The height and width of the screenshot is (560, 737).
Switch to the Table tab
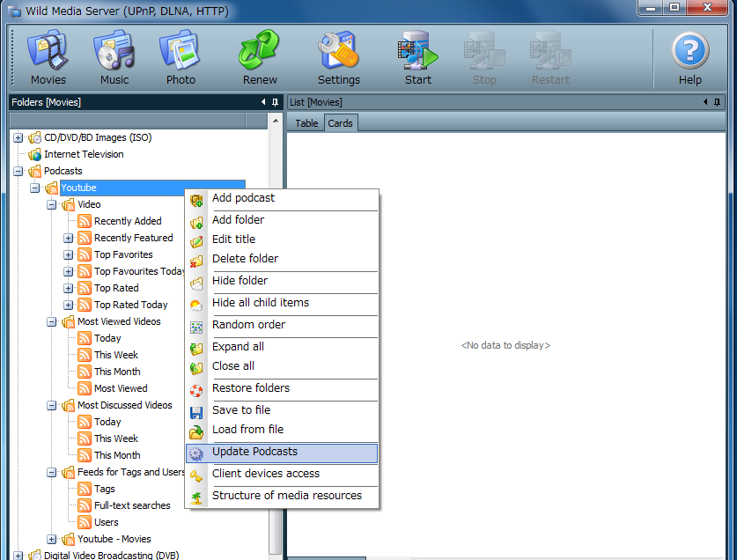306,123
